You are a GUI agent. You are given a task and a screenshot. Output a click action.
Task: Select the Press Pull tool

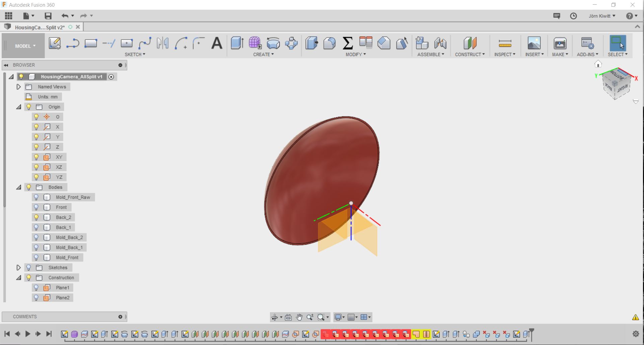click(311, 43)
